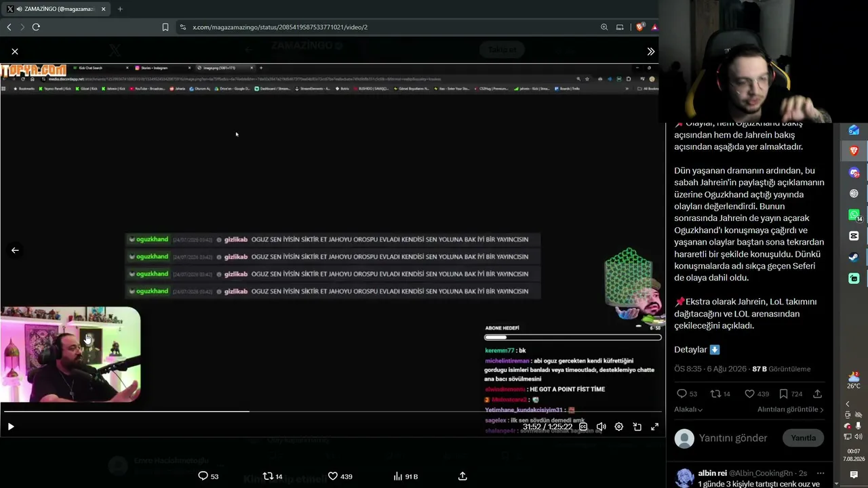
Task: Open a new browser tab
Action: coord(120,9)
